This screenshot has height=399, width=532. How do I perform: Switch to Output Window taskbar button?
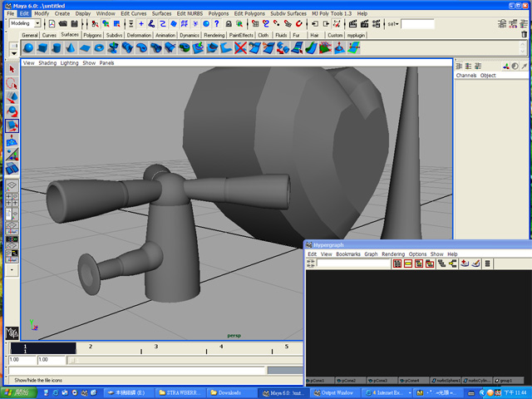334,393
